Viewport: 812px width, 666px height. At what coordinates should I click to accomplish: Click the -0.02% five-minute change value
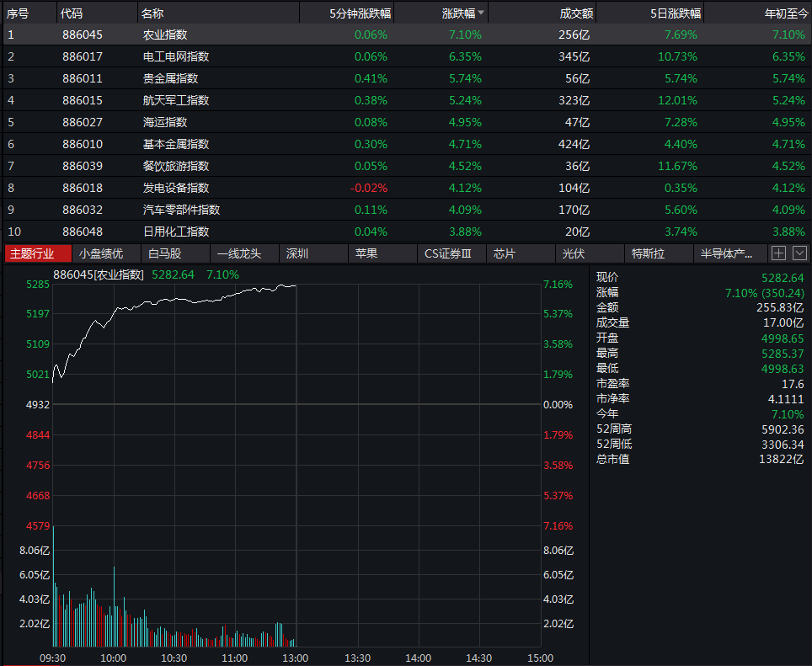pos(369,188)
